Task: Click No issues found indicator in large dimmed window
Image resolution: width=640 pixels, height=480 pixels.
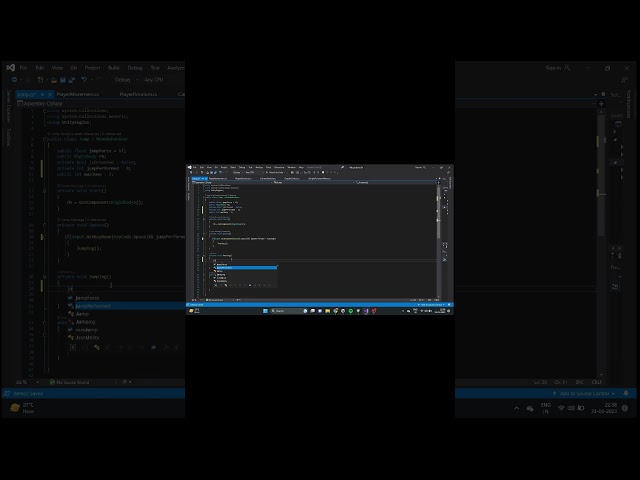Action: tap(69, 382)
